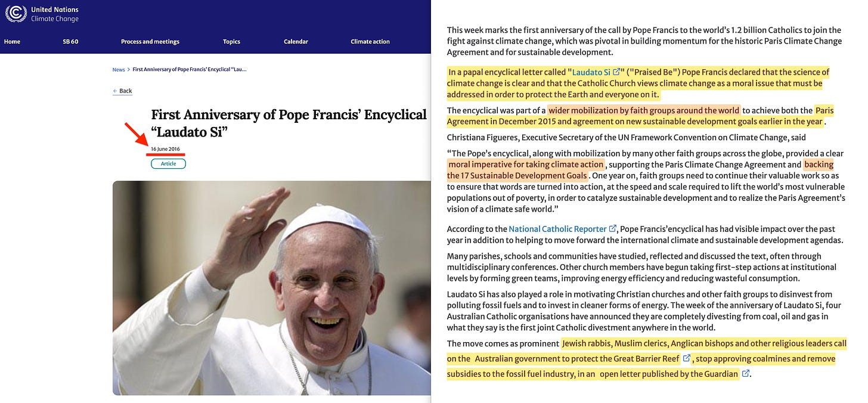Click external icon after National Catholic Reporter
The image size is (868, 403).
pos(613,229)
